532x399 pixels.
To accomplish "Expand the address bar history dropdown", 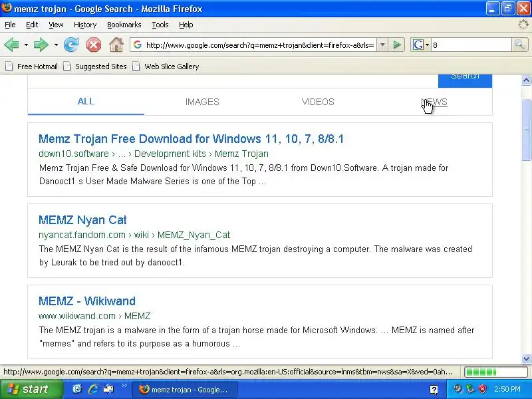I will 382,45.
